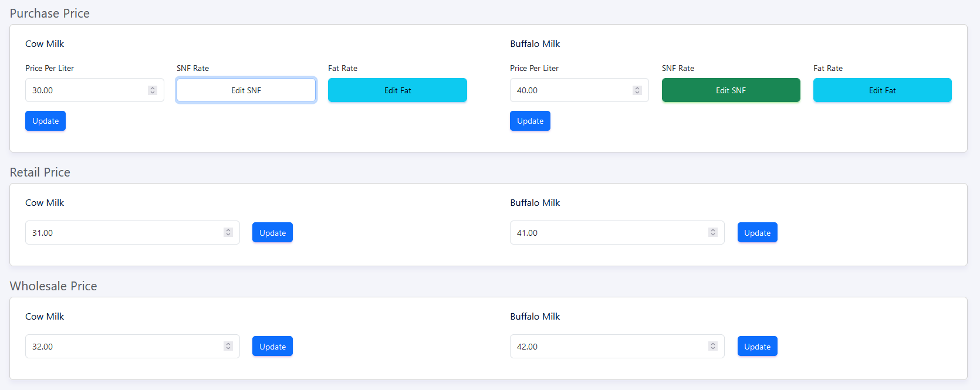Image resolution: width=980 pixels, height=390 pixels.
Task: Update the Buffalo Milk retail price
Action: (757, 232)
